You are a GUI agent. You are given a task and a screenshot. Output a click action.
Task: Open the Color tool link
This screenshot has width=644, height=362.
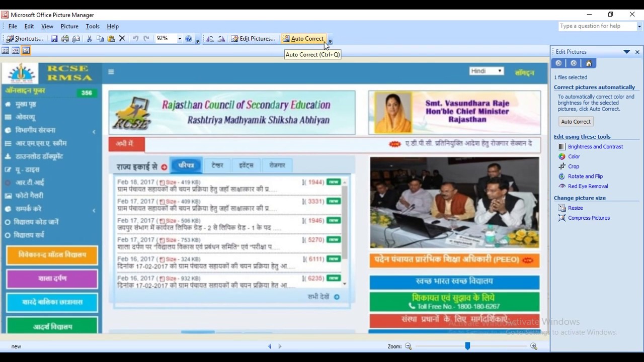(574, 157)
